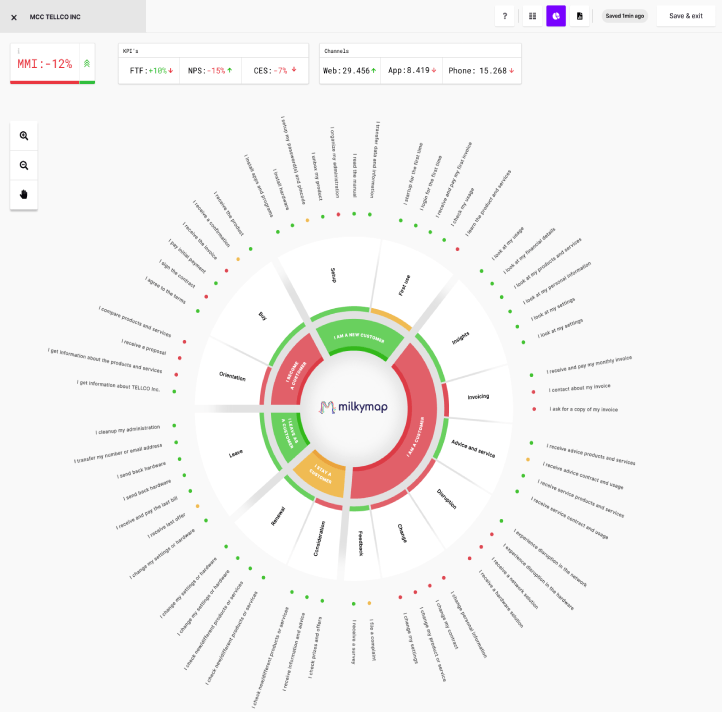Click 'I receive a hardware solution' label
The image size is (722, 712).
pyautogui.click(x=501, y=599)
